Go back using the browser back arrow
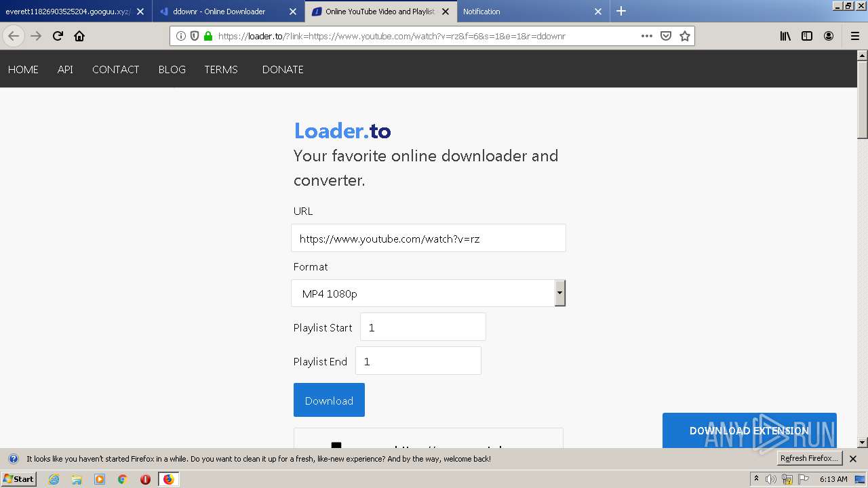Image resolution: width=868 pixels, height=488 pixels. tap(14, 36)
